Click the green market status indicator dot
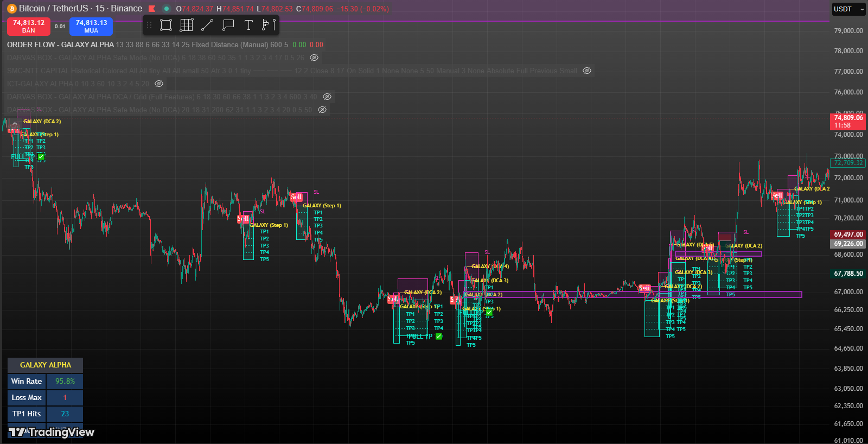 167,9
